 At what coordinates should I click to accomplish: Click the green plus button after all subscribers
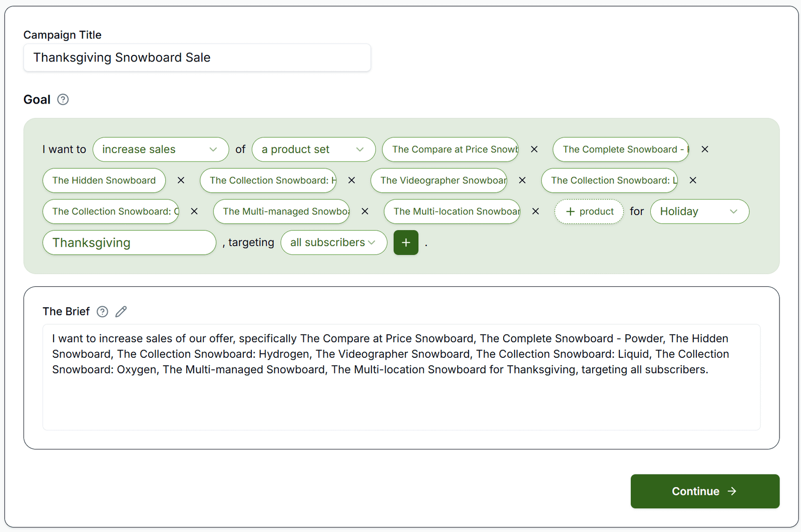coord(406,243)
